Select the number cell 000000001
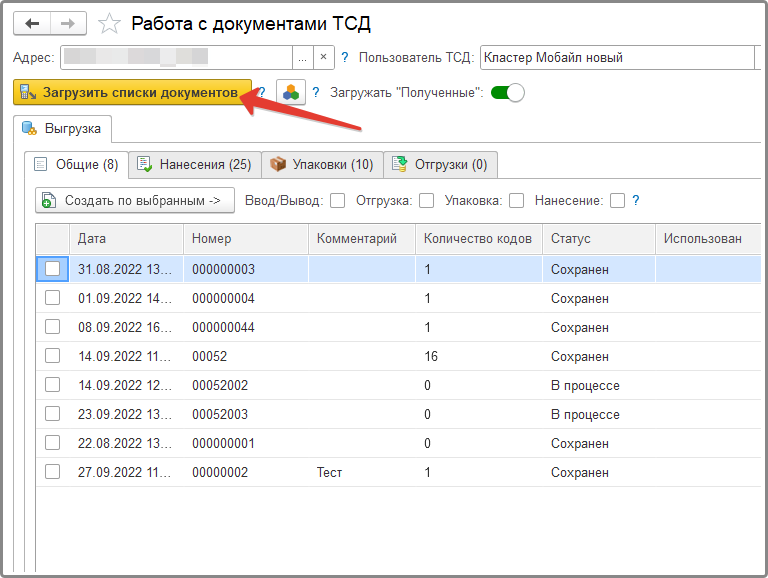This screenshot has width=768, height=578. point(246,443)
